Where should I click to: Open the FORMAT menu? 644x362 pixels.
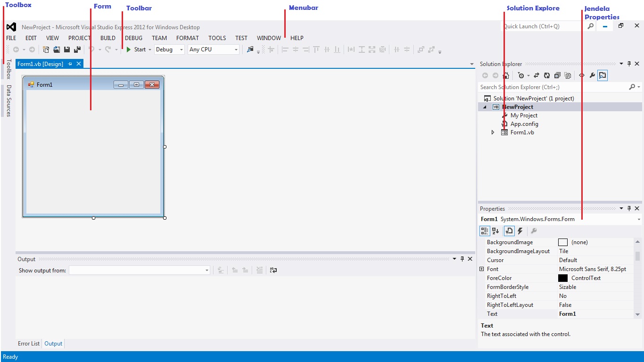tap(188, 38)
